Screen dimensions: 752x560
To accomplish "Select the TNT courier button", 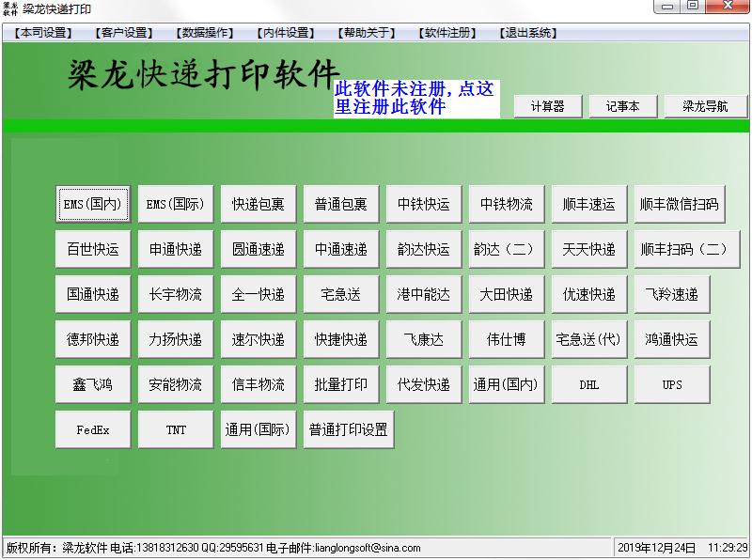I will point(176,429).
